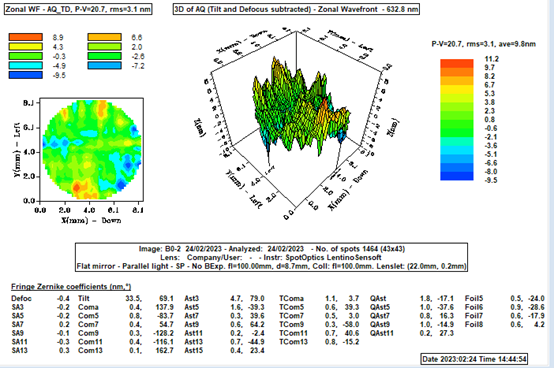Click the 'TCom13' coefficient label

pyautogui.click(x=293, y=342)
